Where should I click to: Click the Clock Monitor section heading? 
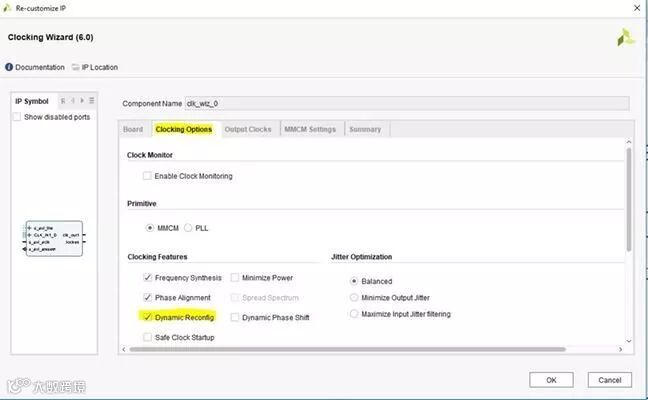coord(150,155)
